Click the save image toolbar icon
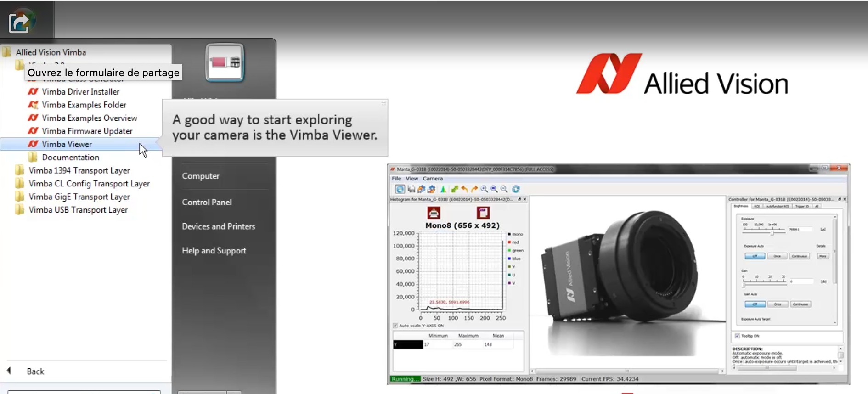 coord(411,189)
